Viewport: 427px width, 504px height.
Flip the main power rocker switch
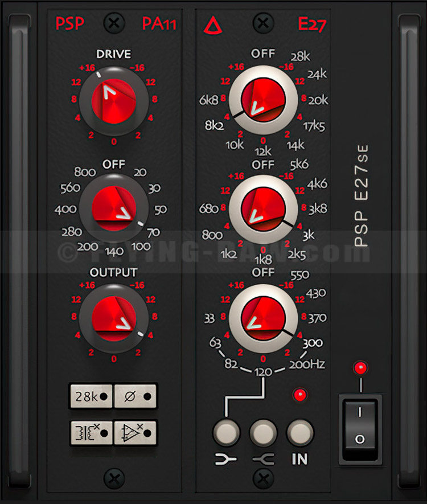(360, 429)
